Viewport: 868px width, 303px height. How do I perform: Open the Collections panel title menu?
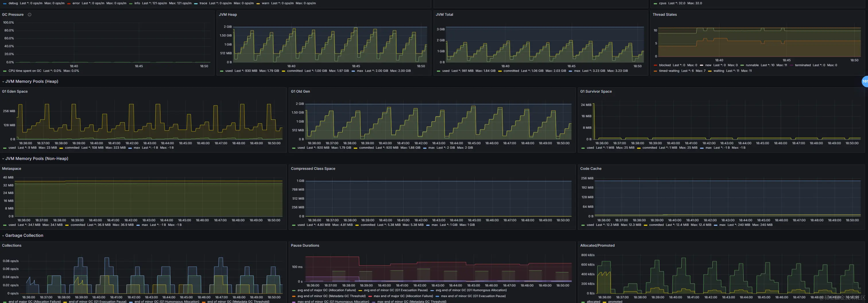[12, 246]
